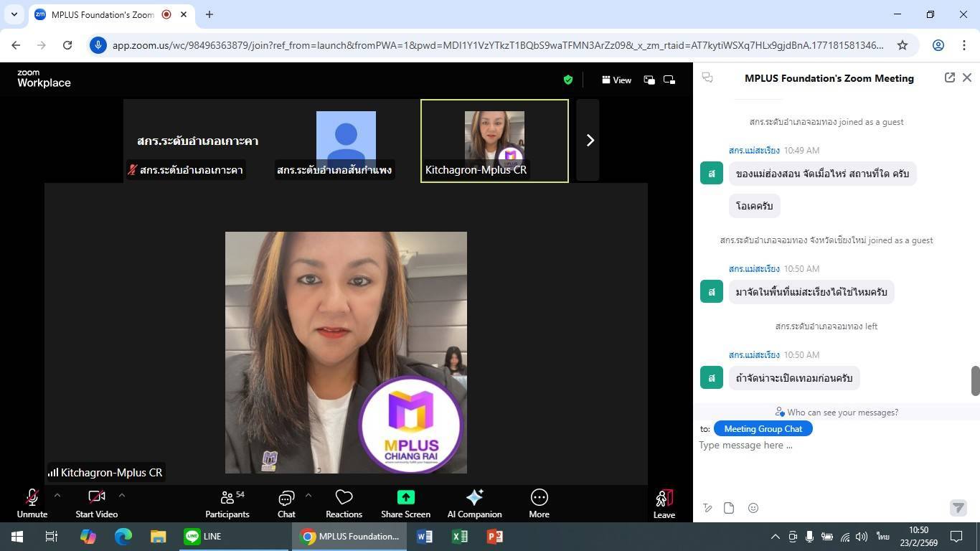Expand video options arrow beside Start Video
The image size is (980, 551).
click(x=122, y=495)
